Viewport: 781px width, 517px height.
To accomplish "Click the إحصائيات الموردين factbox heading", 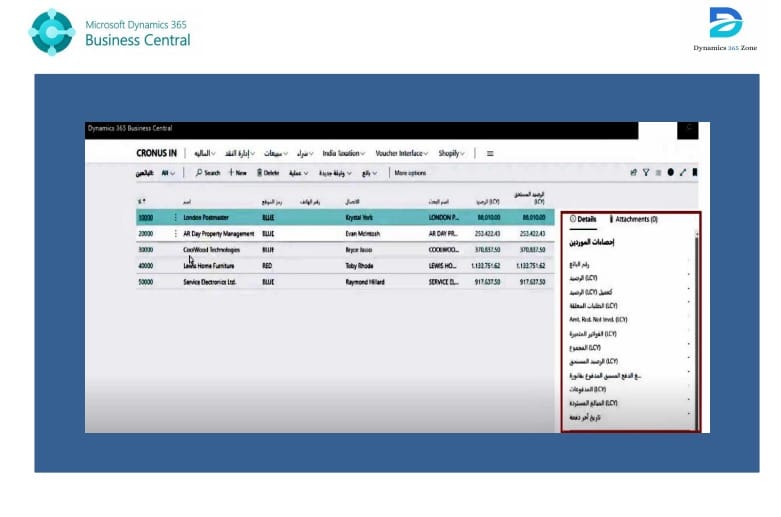I will coord(591,243).
